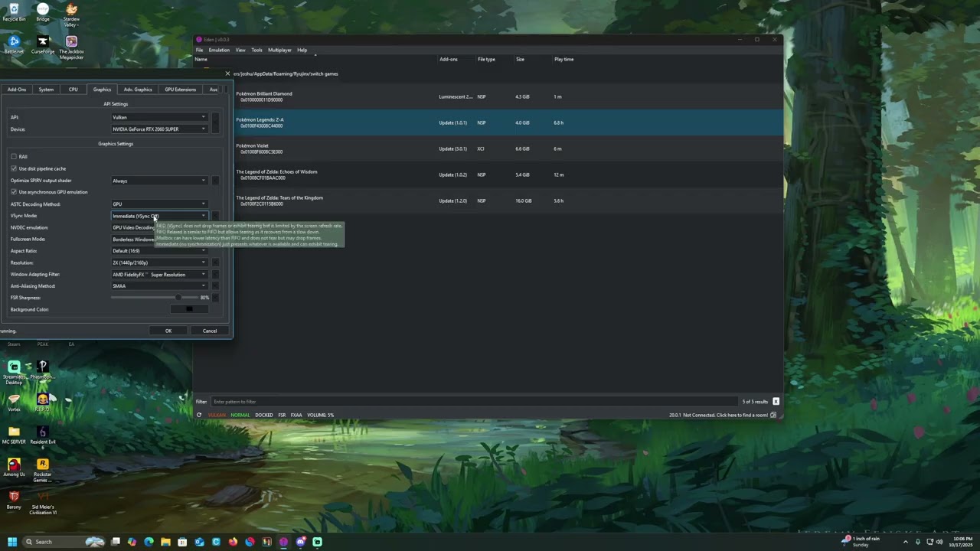The width and height of the screenshot is (980, 551).
Task: Select Pokémon Legends: Z-A game row
Action: 488,122
